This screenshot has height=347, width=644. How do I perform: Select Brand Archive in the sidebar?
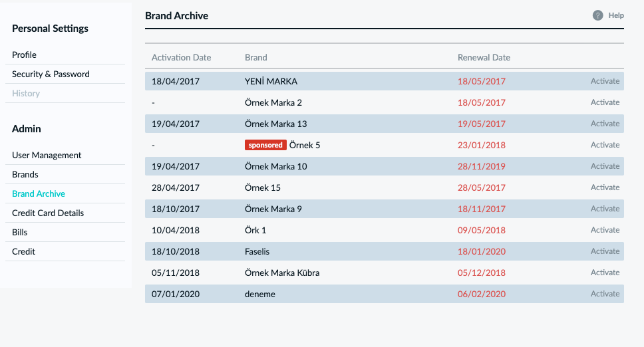pos(38,193)
